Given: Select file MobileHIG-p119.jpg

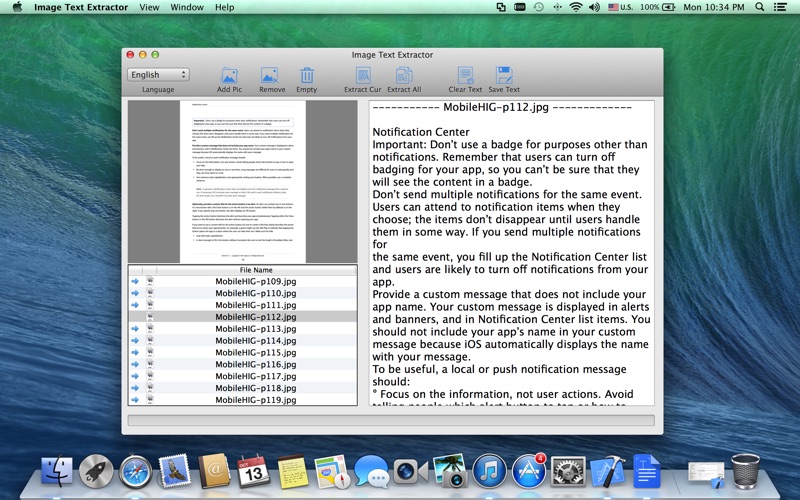Looking at the screenshot, I should tap(243, 399).
